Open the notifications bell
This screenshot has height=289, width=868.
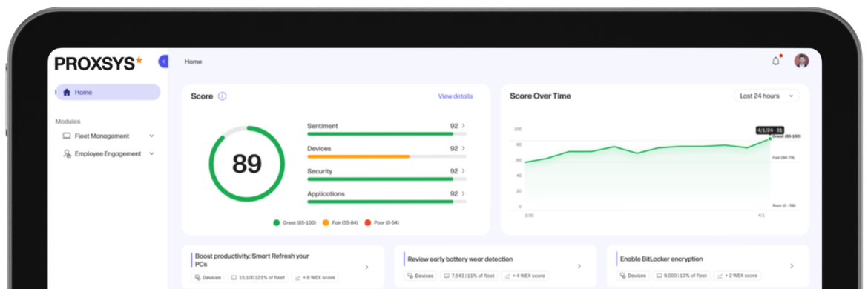[x=775, y=62]
